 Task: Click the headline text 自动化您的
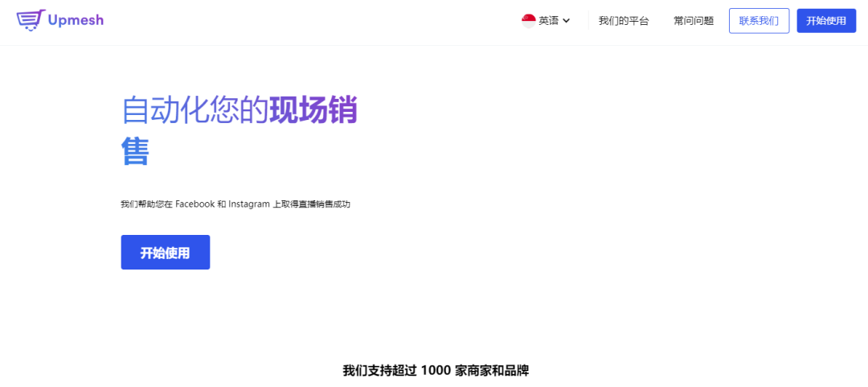(194, 110)
